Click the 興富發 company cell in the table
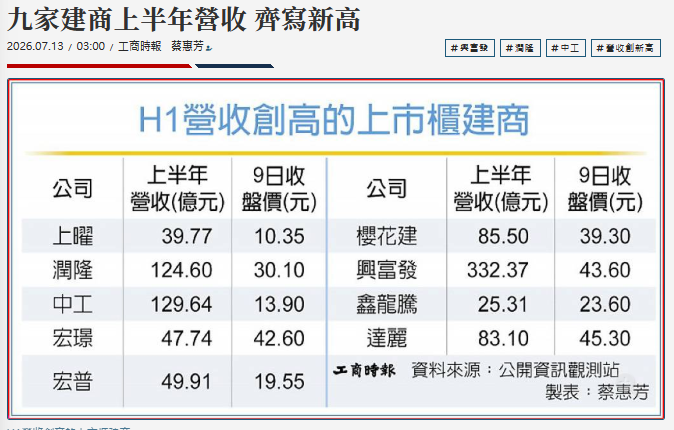Image resolution: width=674 pixels, height=430 pixels. click(x=386, y=270)
